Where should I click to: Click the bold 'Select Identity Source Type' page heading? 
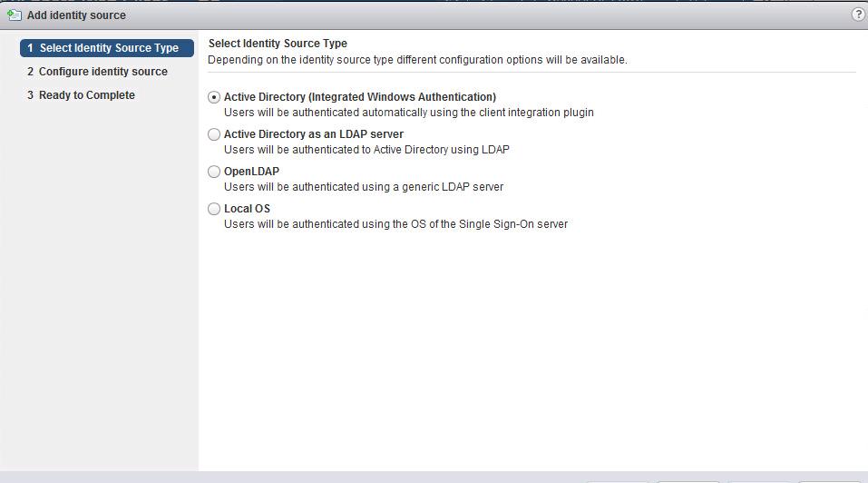(x=278, y=44)
